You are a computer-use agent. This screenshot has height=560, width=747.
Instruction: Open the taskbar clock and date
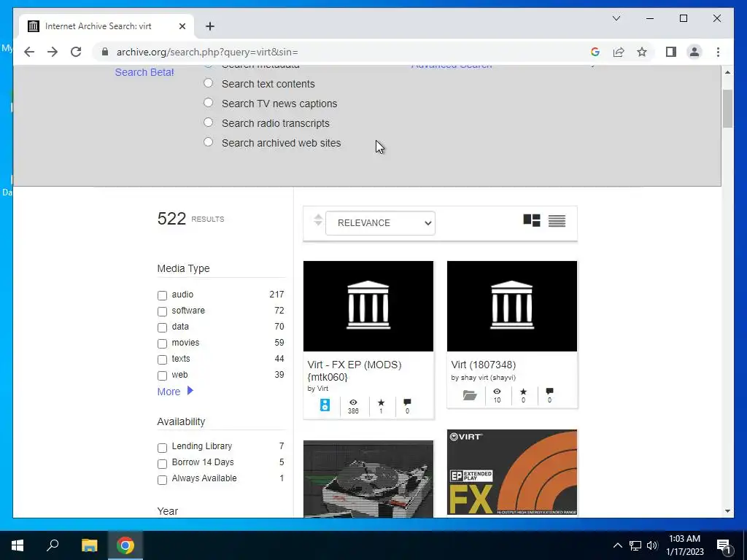684,545
